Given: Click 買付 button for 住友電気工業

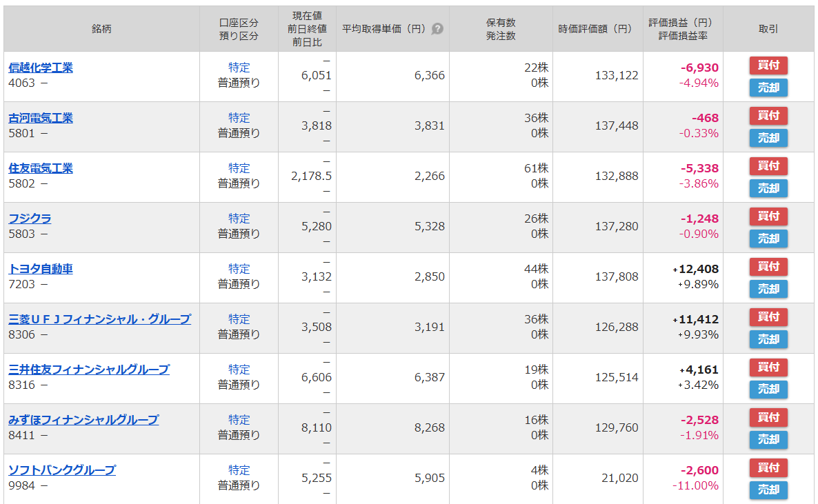Looking at the screenshot, I should [768, 166].
